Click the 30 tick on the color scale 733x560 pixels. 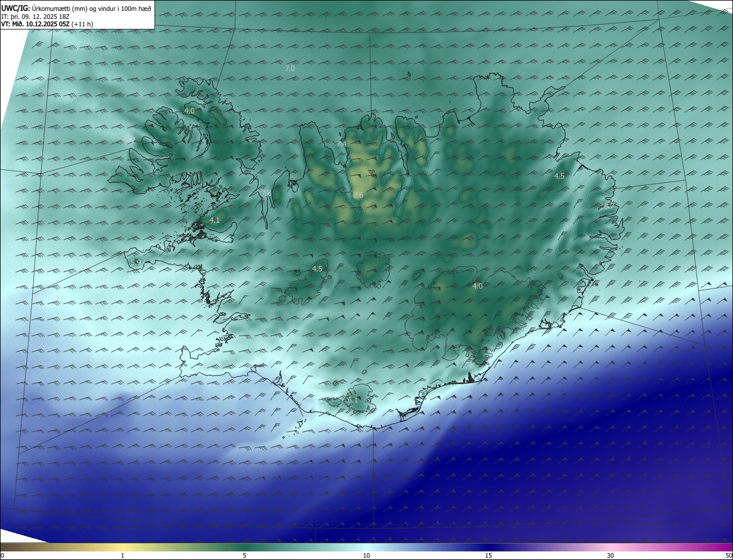point(610,555)
